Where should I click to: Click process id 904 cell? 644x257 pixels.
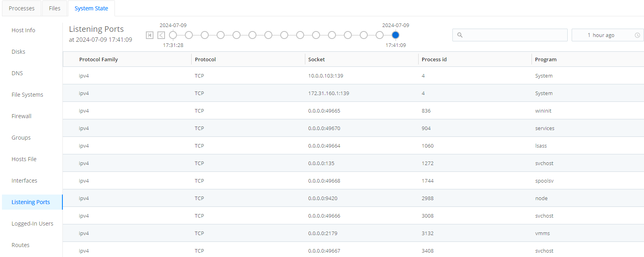426,128
